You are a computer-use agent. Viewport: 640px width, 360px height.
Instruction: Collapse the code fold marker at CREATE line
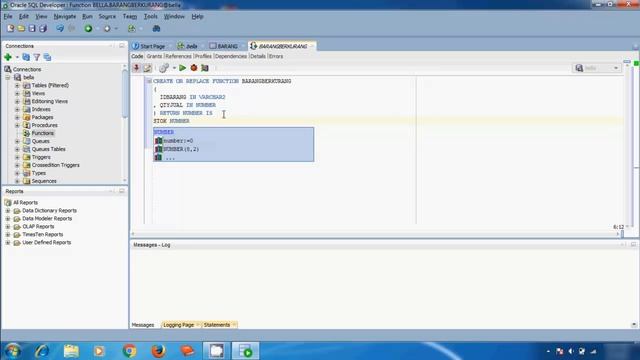(149, 81)
